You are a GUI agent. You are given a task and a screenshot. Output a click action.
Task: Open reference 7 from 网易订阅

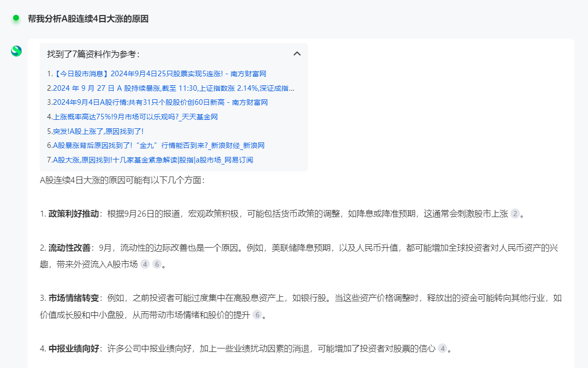pos(150,160)
